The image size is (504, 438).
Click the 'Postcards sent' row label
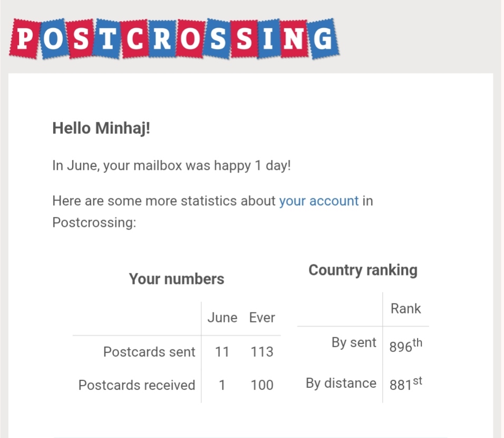tap(149, 352)
